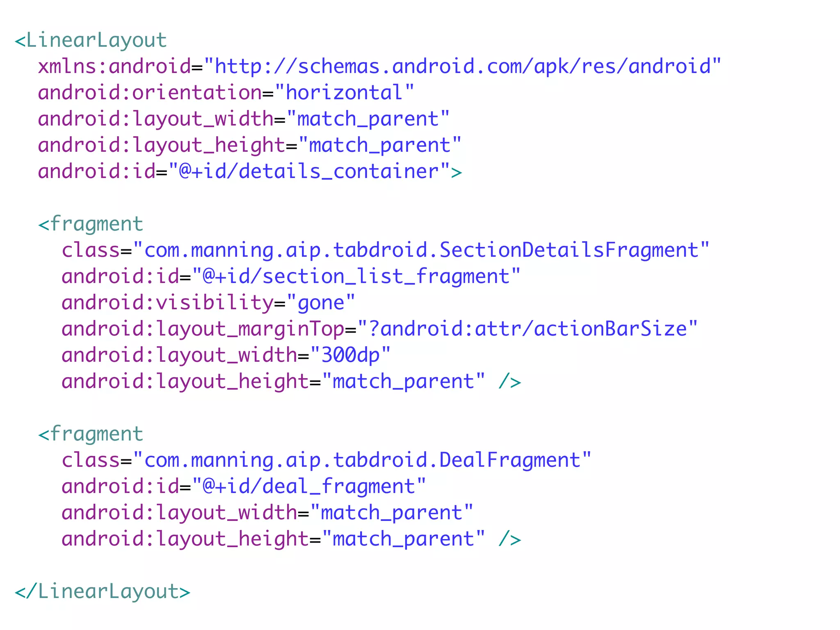
Task: Select the "@+id/deal_fragment" id line
Action: click(244, 487)
